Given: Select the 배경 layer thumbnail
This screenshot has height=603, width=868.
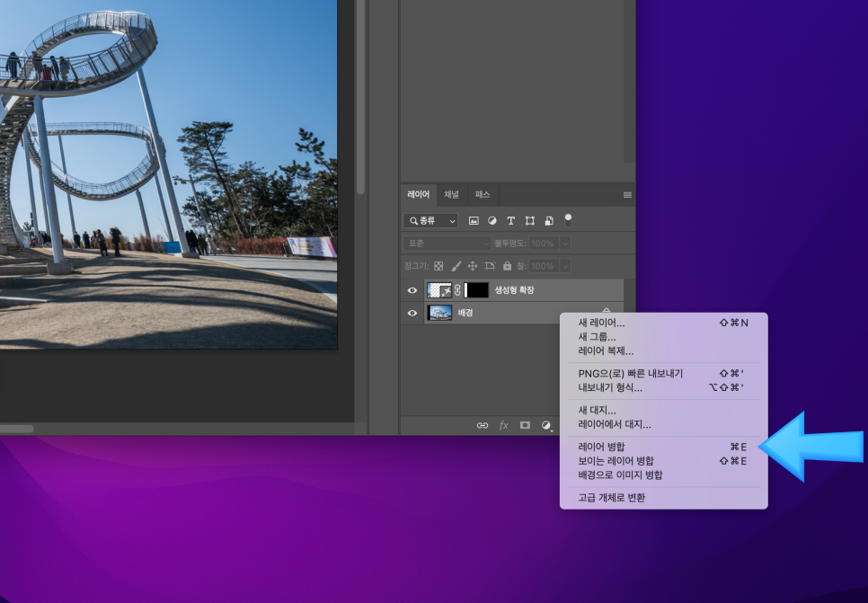Looking at the screenshot, I should click(439, 313).
